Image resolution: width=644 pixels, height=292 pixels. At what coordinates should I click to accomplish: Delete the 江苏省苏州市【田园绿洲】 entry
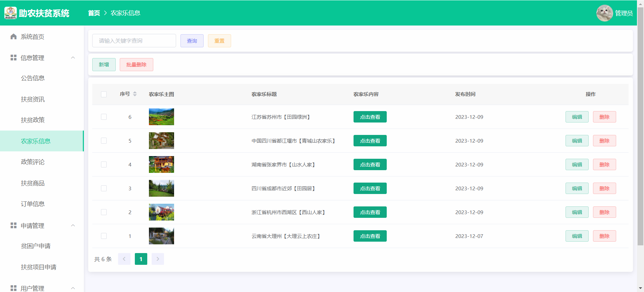[x=604, y=117]
